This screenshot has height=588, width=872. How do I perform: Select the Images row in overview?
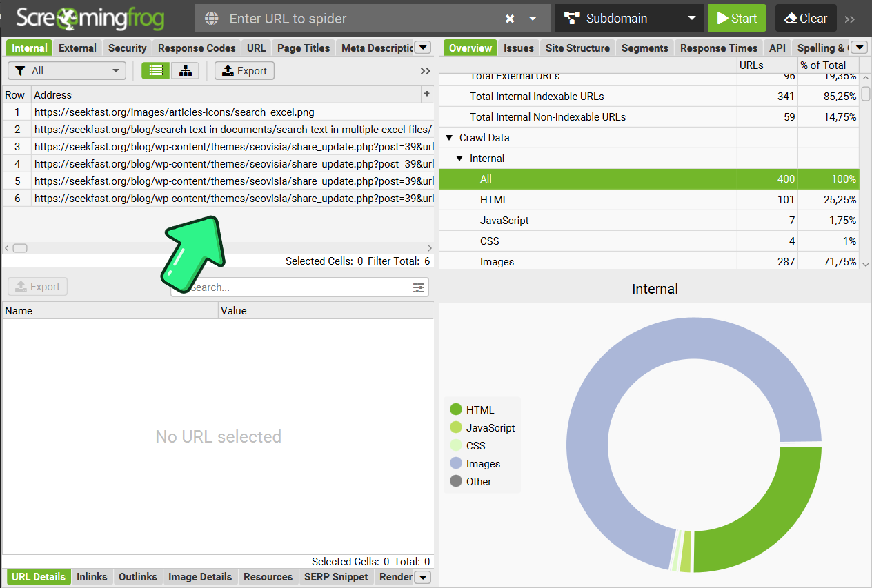pos(497,262)
